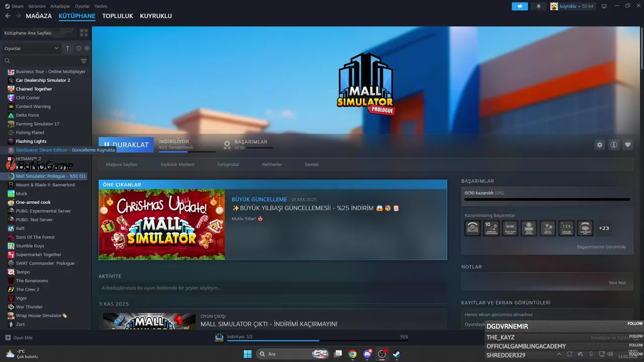Select Mount & Blade II: Bannerlord
This screenshot has width=644, height=362.
click(x=45, y=185)
